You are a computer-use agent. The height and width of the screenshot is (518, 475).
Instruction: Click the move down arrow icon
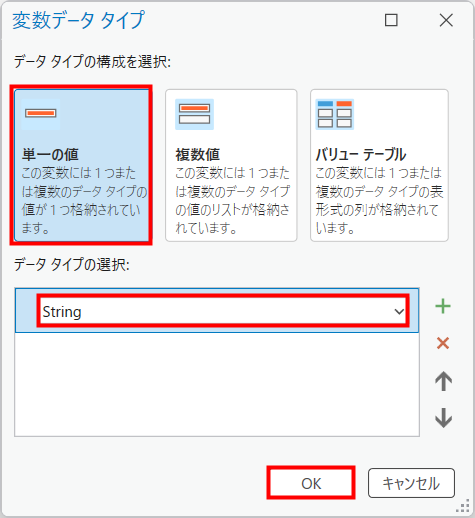443,418
